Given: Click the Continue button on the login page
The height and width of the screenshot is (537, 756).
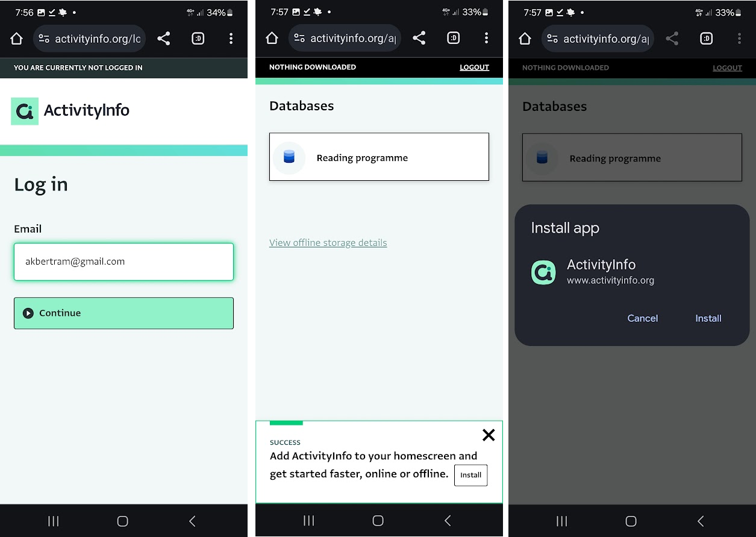Looking at the screenshot, I should pos(123,313).
